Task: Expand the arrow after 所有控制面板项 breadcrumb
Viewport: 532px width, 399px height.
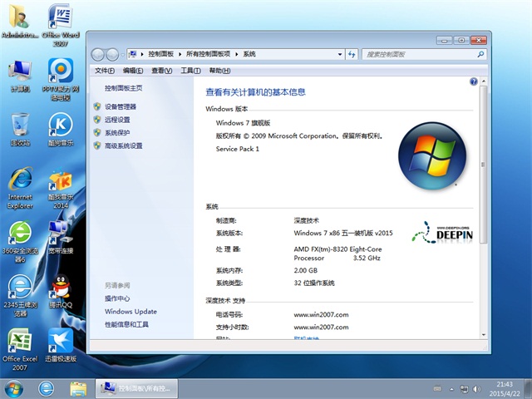Action: pos(236,54)
